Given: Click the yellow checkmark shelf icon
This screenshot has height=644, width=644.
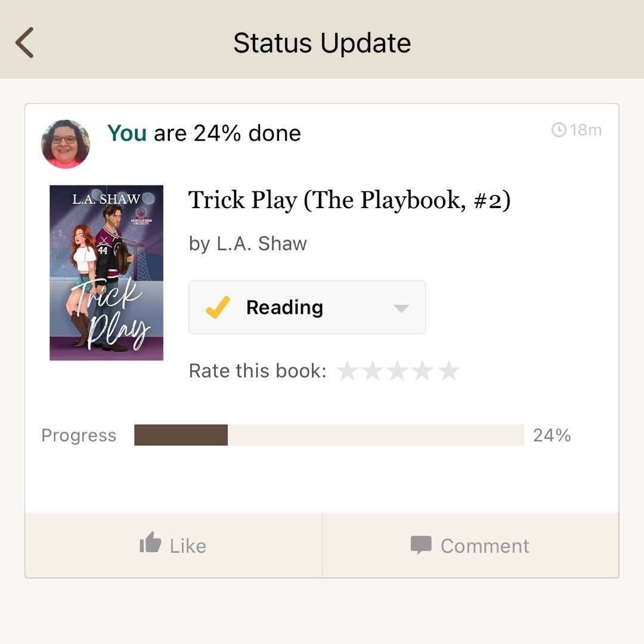Looking at the screenshot, I should (x=218, y=307).
